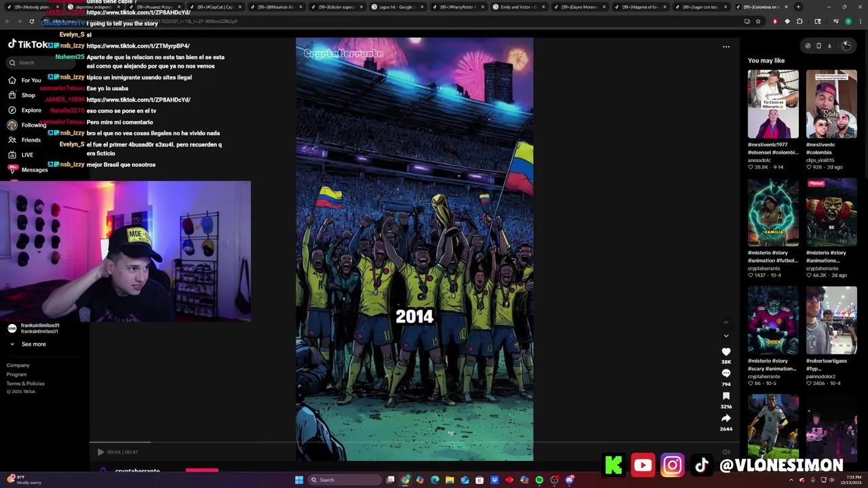Go to the previous video with up chevron

(726, 322)
